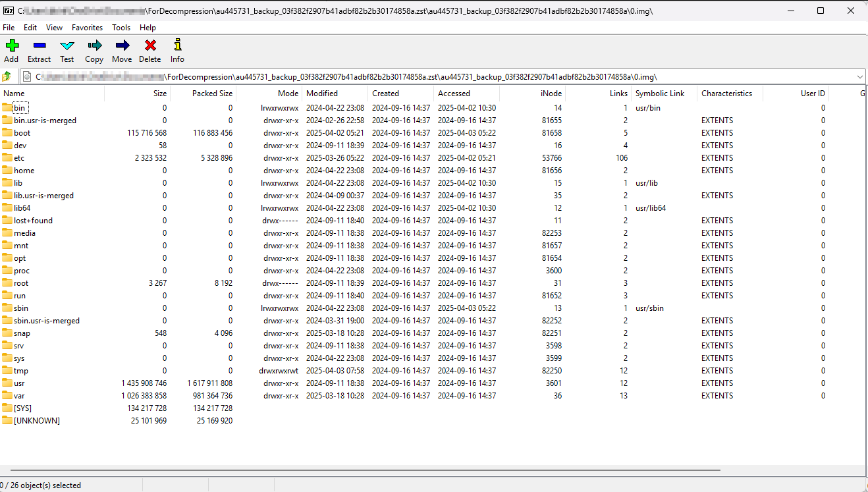Select the opt folder icon
The height and width of the screenshot is (492, 868).
click(x=7, y=258)
